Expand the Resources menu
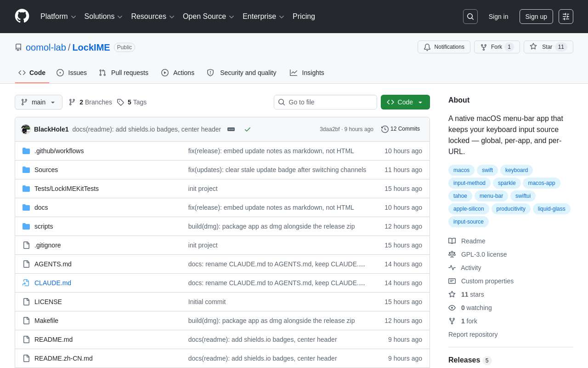 [153, 17]
